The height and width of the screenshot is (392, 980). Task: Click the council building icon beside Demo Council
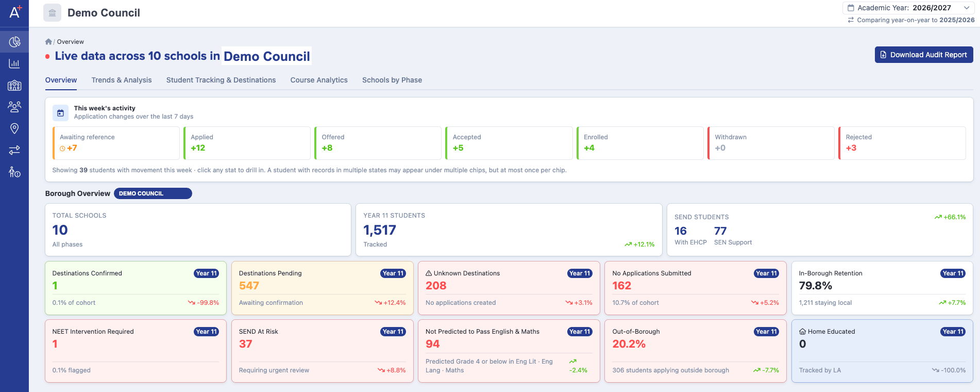(52, 13)
